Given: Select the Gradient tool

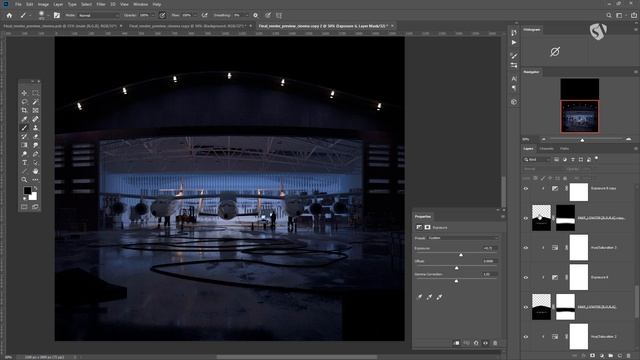Looking at the screenshot, I should [x=24, y=145].
